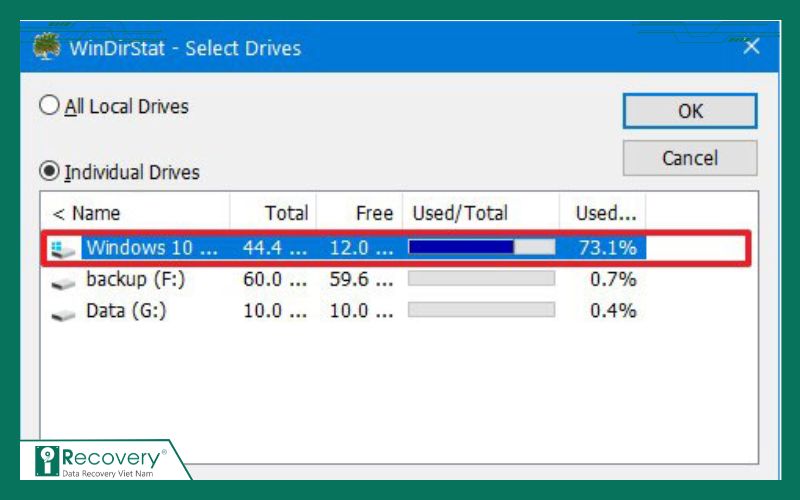Close the Select Drives dialog

[x=751, y=46]
